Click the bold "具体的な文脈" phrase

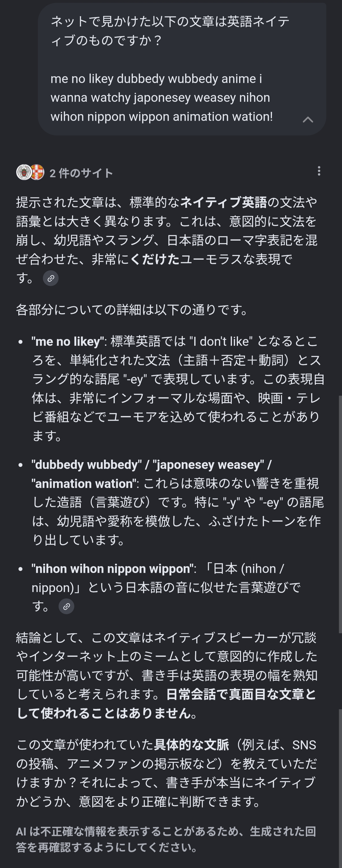click(x=191, y=745)
